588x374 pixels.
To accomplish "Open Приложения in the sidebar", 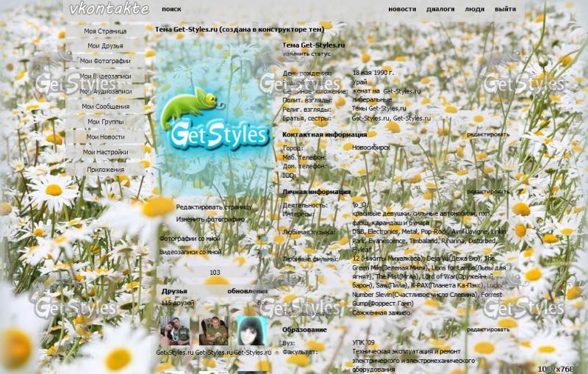I will [105, 169].
